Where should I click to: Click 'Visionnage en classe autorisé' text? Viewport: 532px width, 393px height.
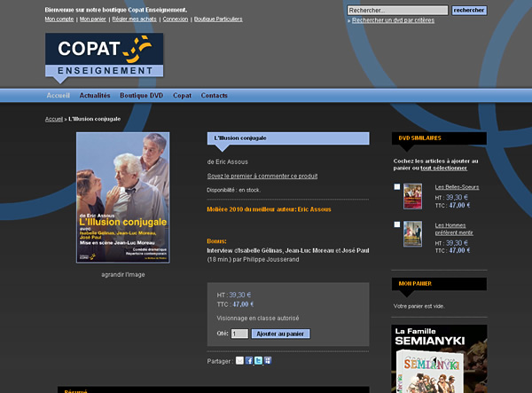258,318
